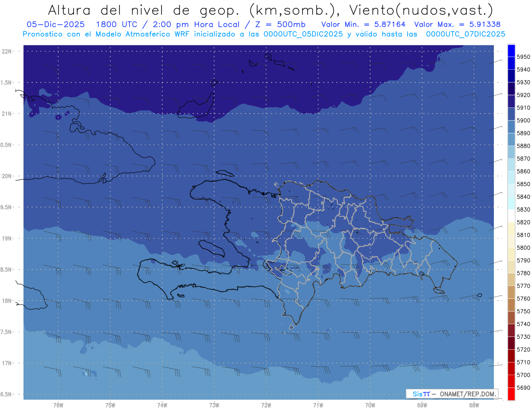The height and width of the screenshot is (411, 532).
Task: Click the '5910' legend value
Action: pos(523,108)
